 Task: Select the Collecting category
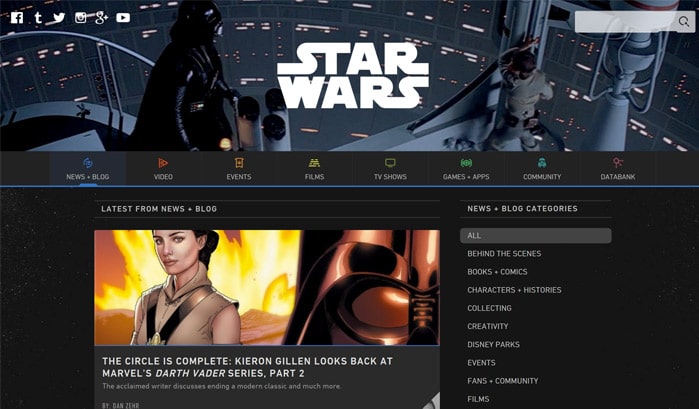click(489, 308)
